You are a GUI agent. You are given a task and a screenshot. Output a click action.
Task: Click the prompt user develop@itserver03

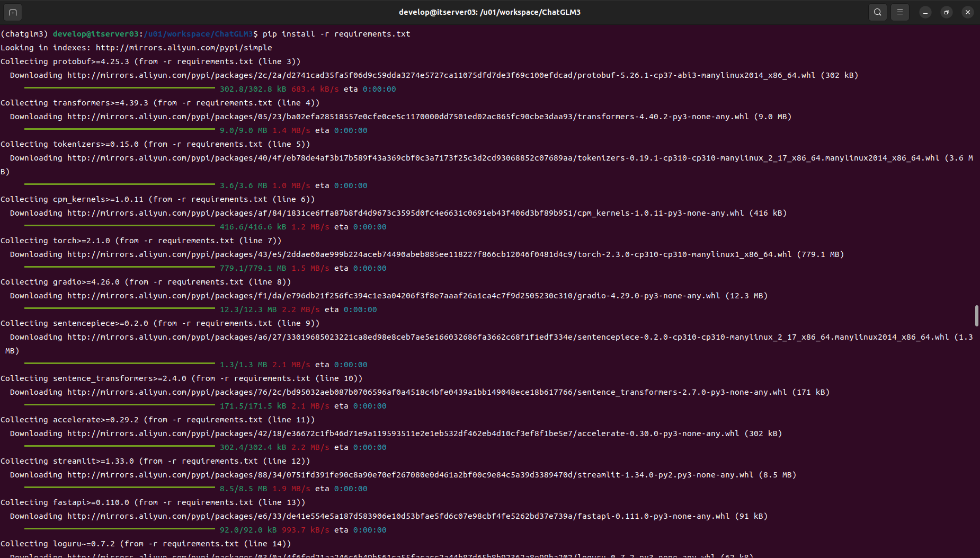(96, 34)
